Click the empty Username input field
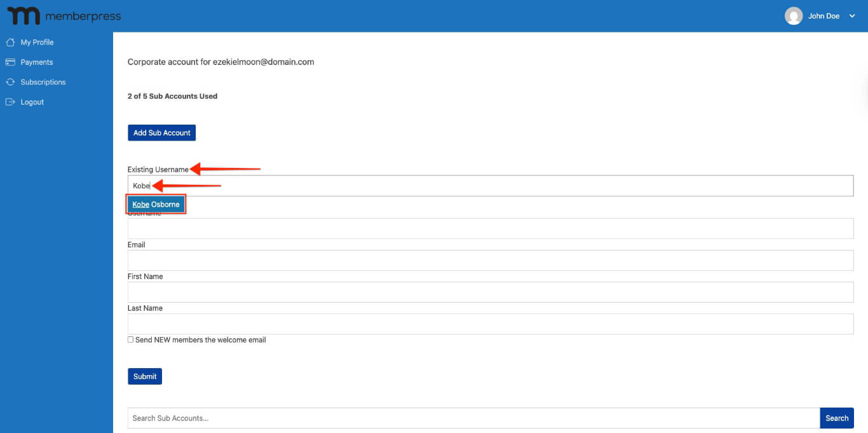 [x=445, y=228]
